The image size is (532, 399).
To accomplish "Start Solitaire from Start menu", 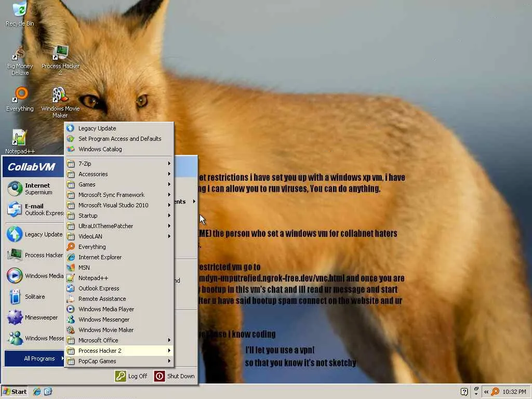I will click(x=34, y=297).
